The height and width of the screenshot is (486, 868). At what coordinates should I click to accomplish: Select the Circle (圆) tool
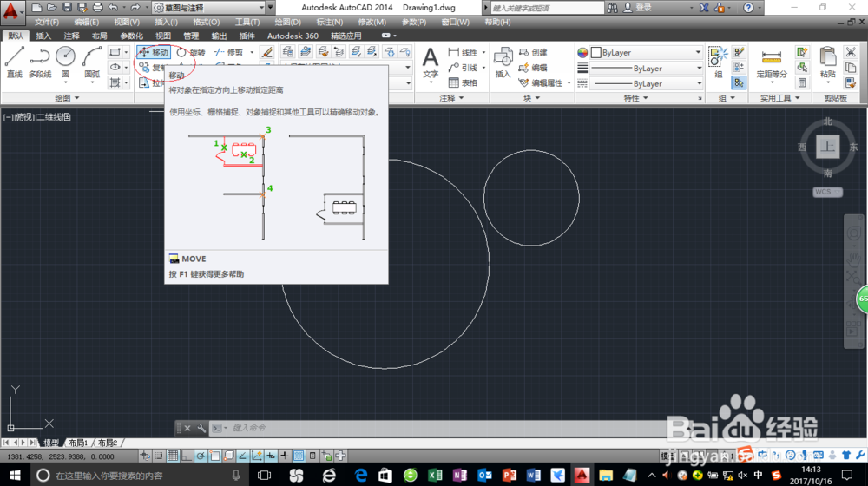coord(65,61)
